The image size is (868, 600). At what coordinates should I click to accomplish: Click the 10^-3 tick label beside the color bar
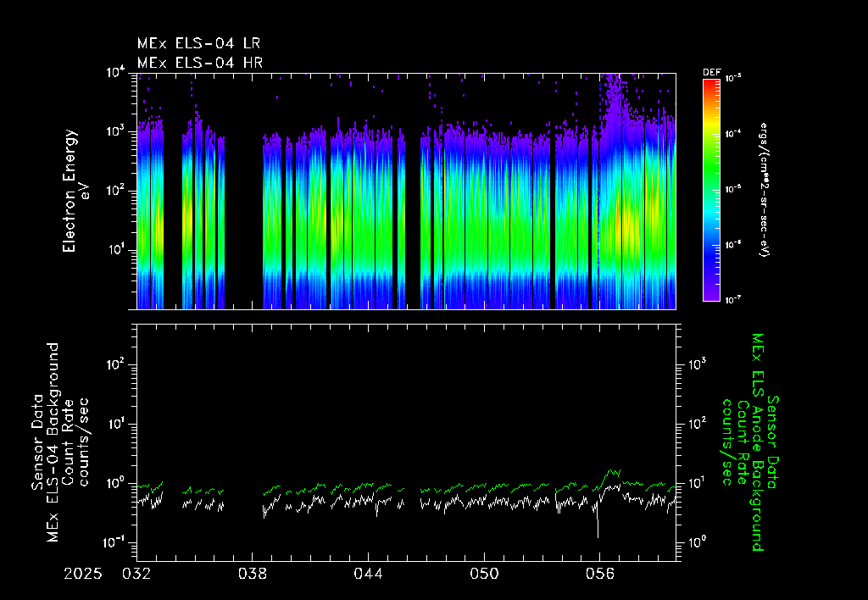pyautogui.click(x=732, y=79)
